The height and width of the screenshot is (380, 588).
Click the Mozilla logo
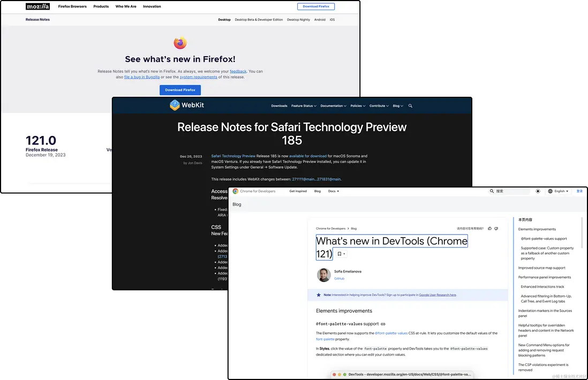tap(37, 6)
